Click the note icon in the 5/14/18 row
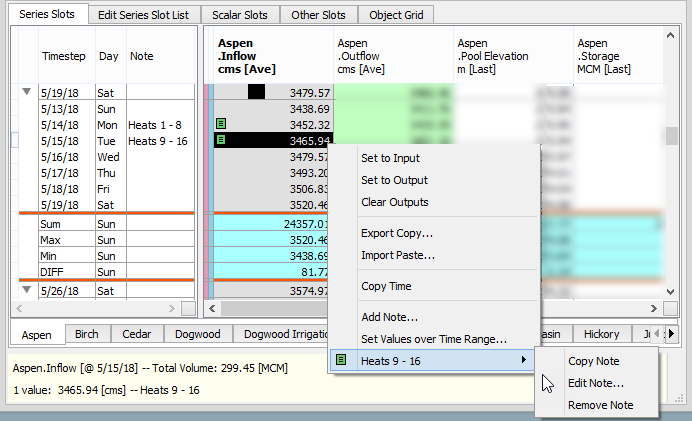The image size is (692, 421). point(221,125)
